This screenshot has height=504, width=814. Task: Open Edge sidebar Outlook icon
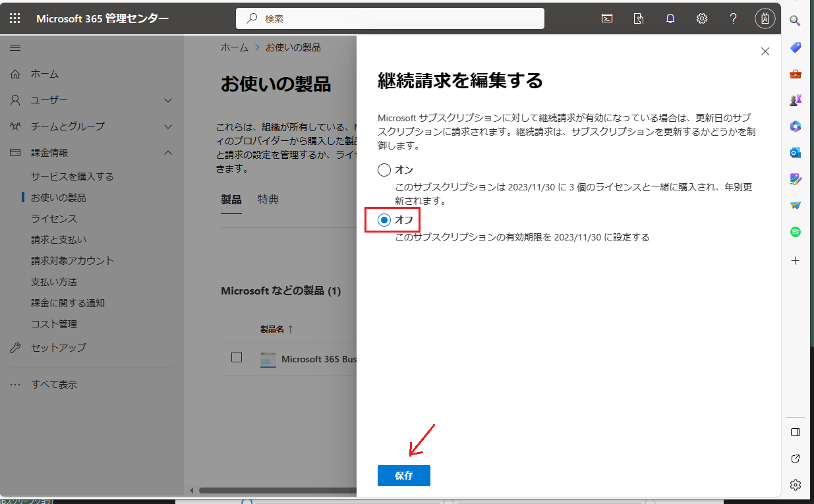coord(796,153)
